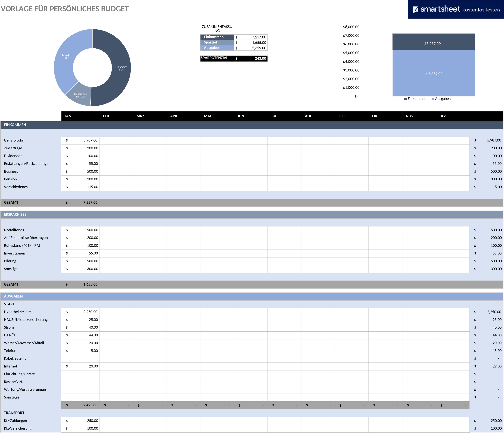The image size is (504, 433).
Task: Click the $7,257.00 income bar segment
Action: [x=433, y=42]
